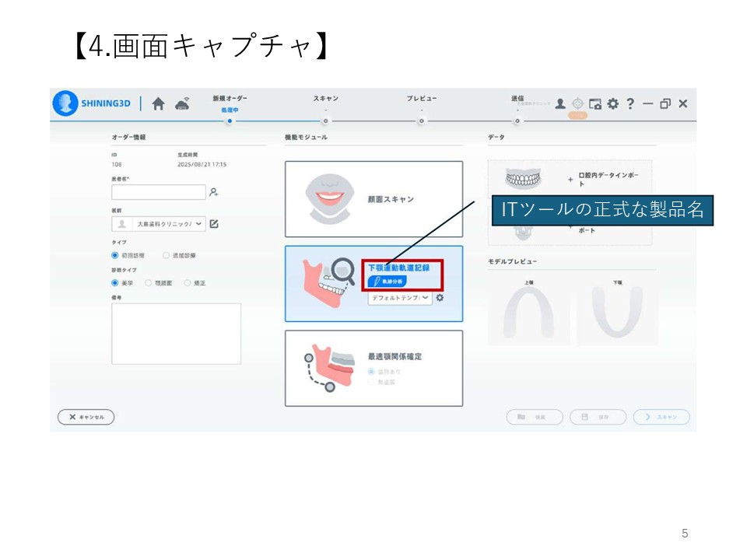The height and width of the screenshot is (560, 747).
Task: Open the settings gear in the top bar
Action: (x=613, y=104)
